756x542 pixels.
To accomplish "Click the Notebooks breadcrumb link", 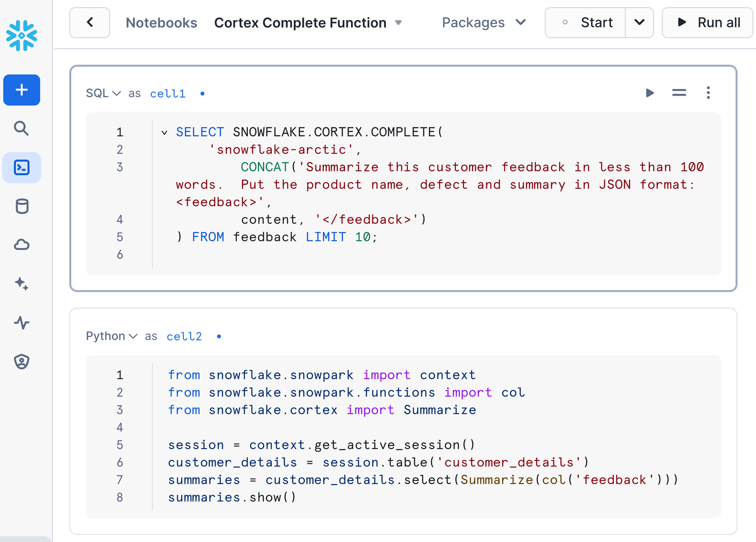I will point(161,22).
